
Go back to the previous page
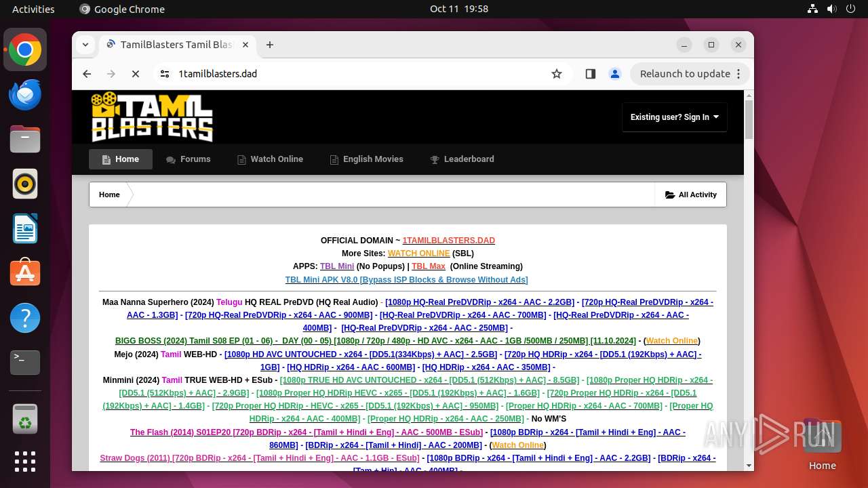tap(87, 74)
